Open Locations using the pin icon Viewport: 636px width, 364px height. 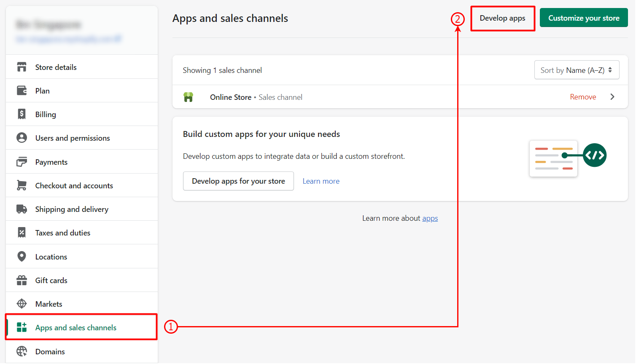[x=22, y=256]
